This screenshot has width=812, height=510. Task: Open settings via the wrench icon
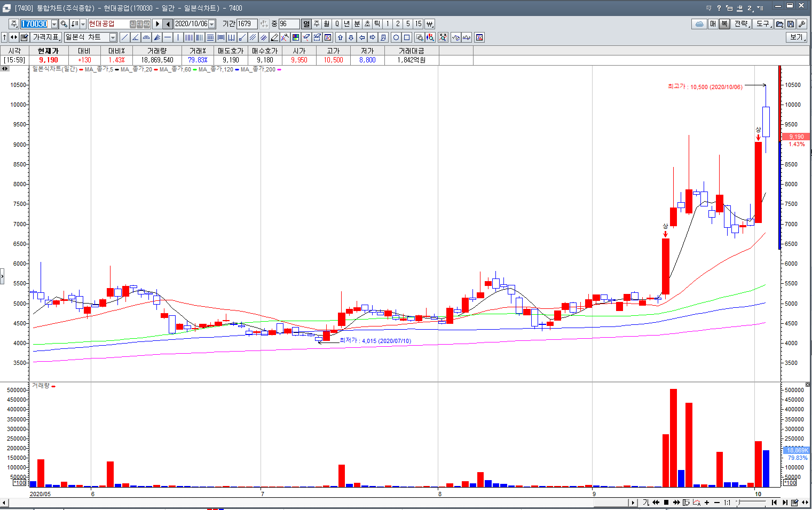click(x=801, y=24)
